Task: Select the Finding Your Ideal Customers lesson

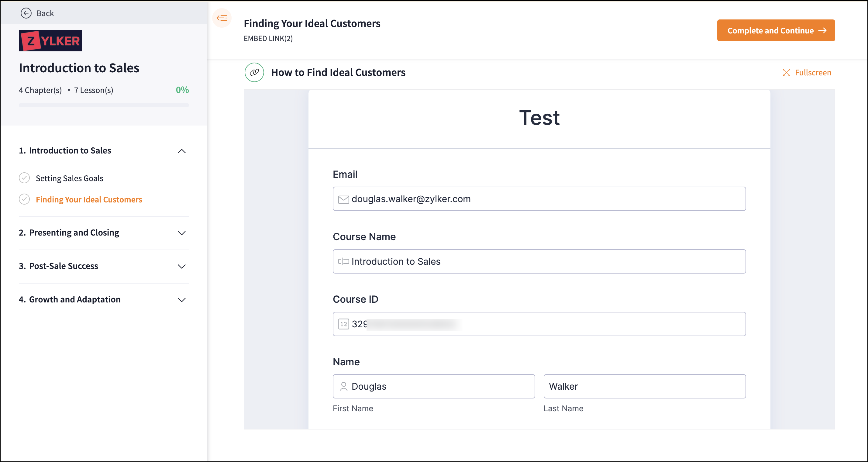Action: [89, 199]
